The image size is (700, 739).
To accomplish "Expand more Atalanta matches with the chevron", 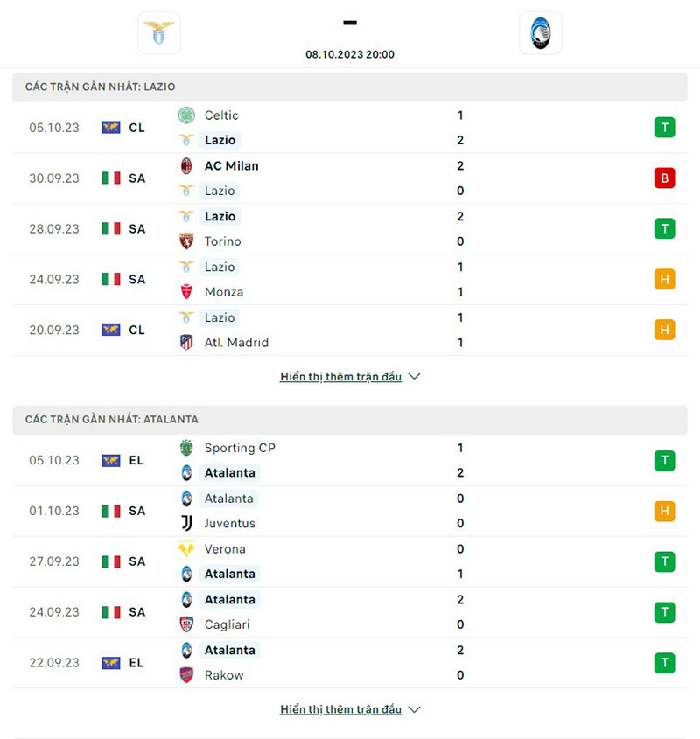I will [415, 709].
